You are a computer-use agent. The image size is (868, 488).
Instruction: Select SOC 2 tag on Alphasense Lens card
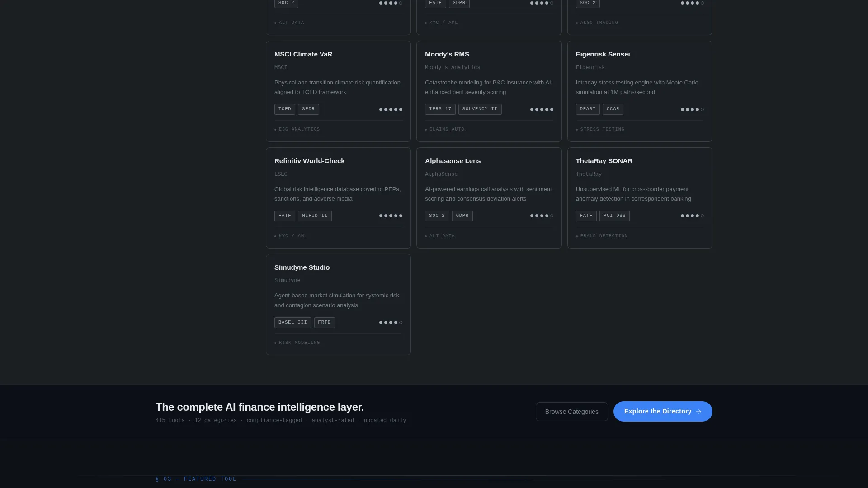(x=437, y=216)
